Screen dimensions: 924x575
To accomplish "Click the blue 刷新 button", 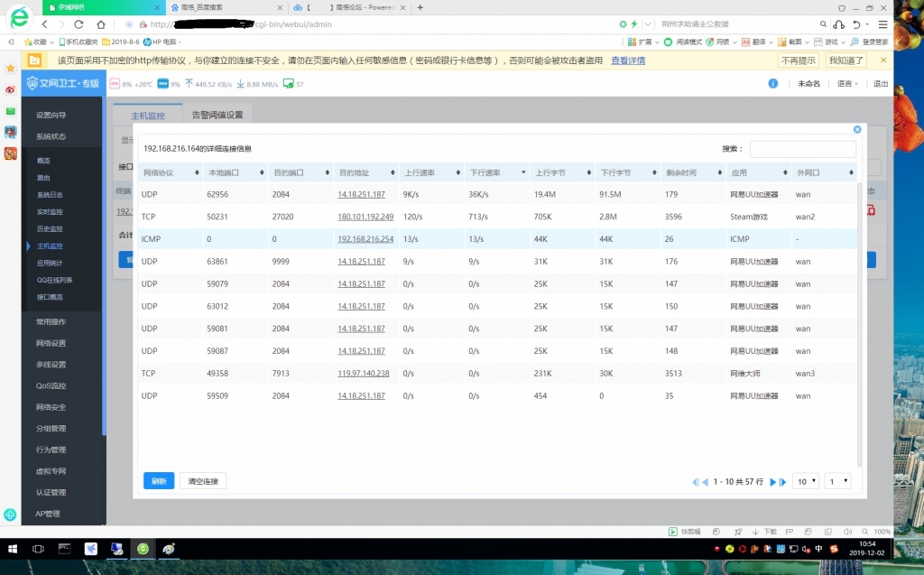I will (159, 481).
